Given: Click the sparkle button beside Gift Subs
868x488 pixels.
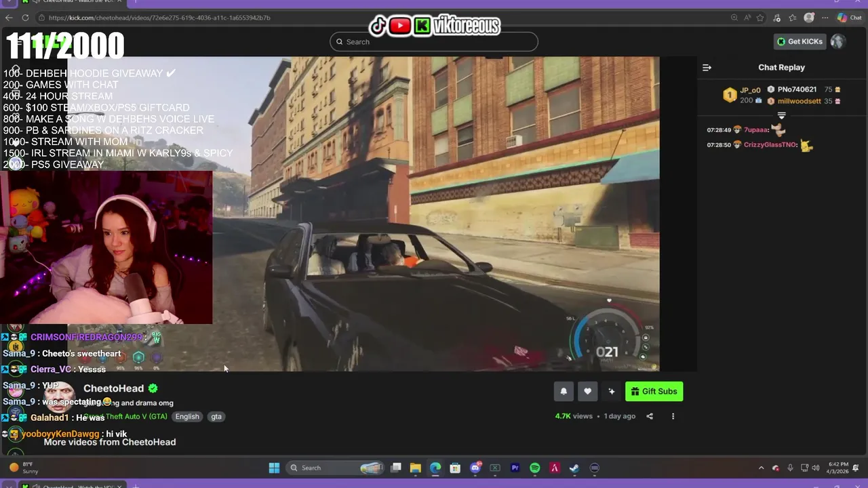Looking at the screenshot, I should click(x=612, y=391).
